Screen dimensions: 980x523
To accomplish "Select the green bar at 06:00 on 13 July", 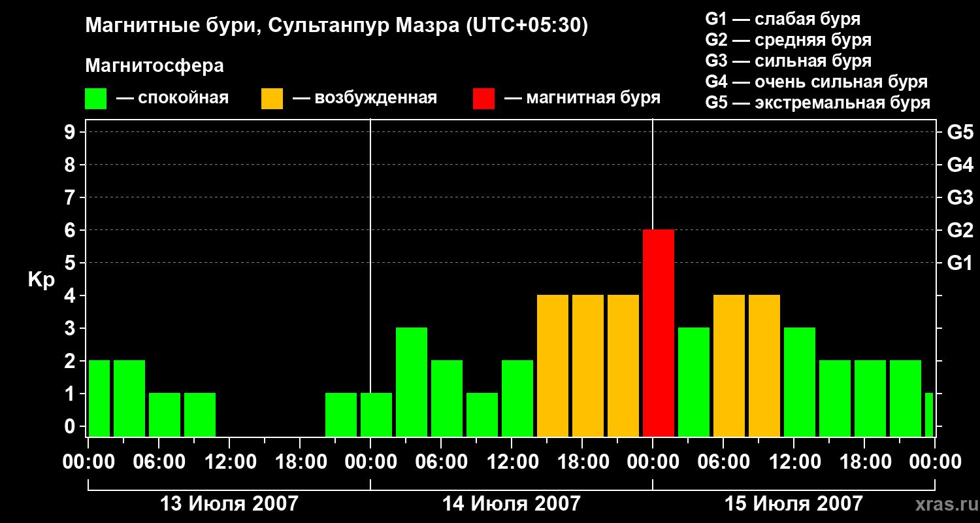I will (165, 415).
